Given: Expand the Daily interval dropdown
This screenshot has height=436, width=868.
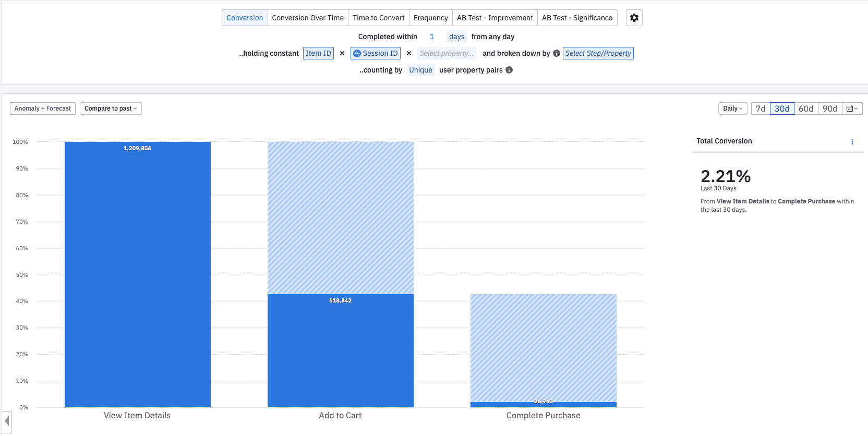Looking at the screenshot, I should tap(732, 108).
